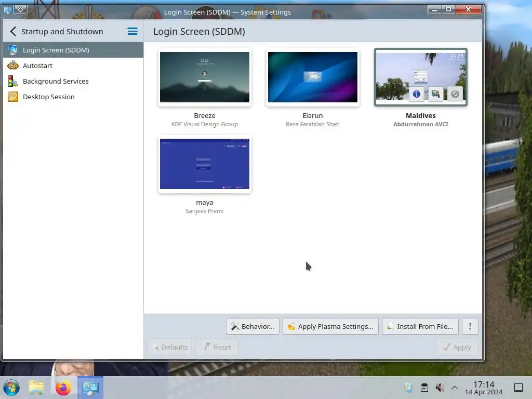
Task: Click the show desktop button
Action: tap(518, 388)
